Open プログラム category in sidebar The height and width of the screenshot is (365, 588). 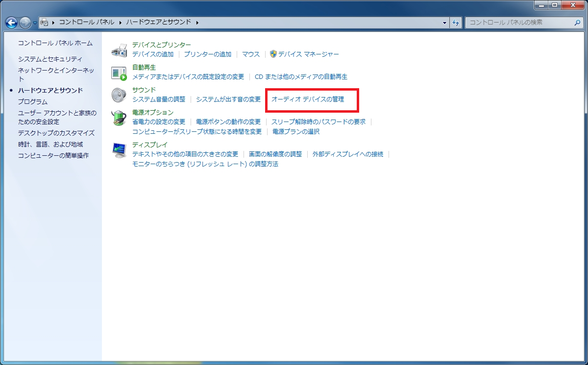point(33,102)
